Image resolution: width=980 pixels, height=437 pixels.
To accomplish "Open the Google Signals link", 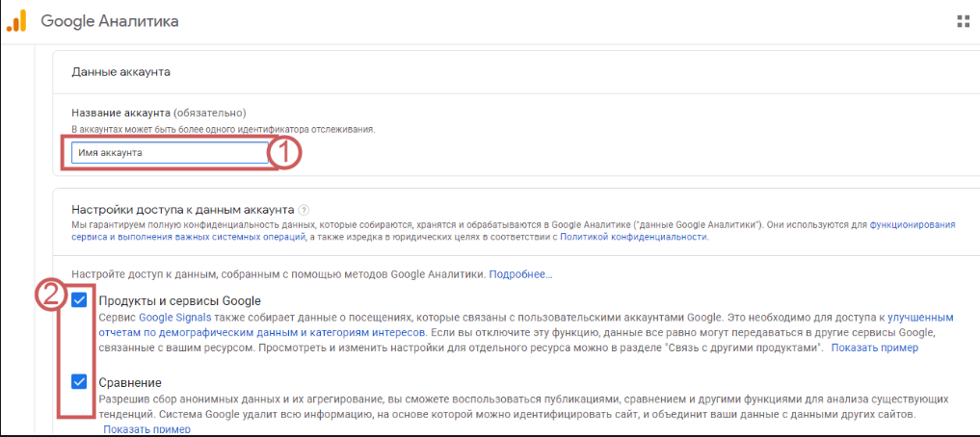I will tap(170, 317).
